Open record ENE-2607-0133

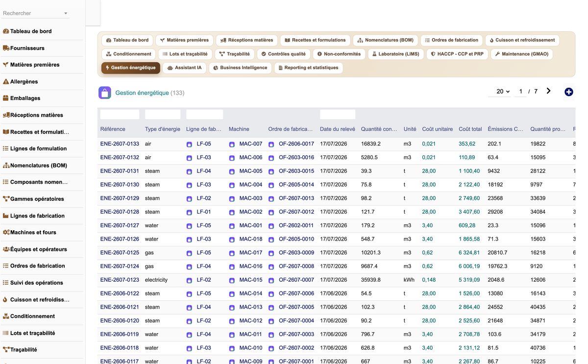point(120,144)
